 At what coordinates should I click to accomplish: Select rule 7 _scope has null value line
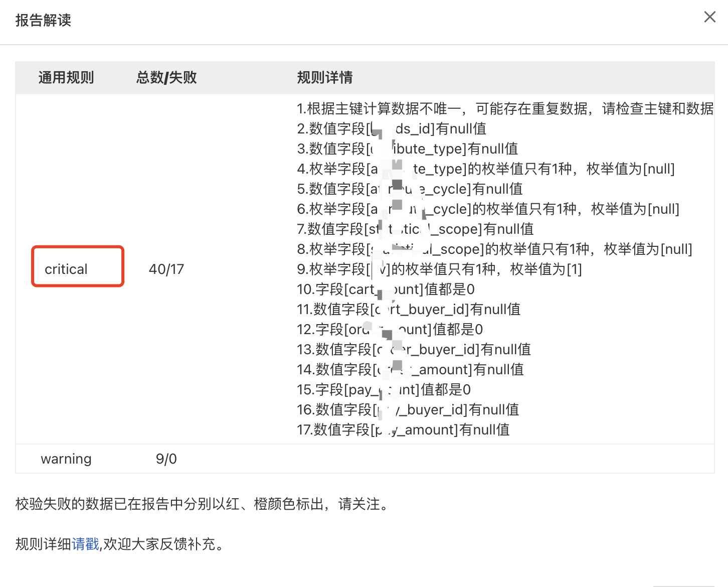click(416, 229)
